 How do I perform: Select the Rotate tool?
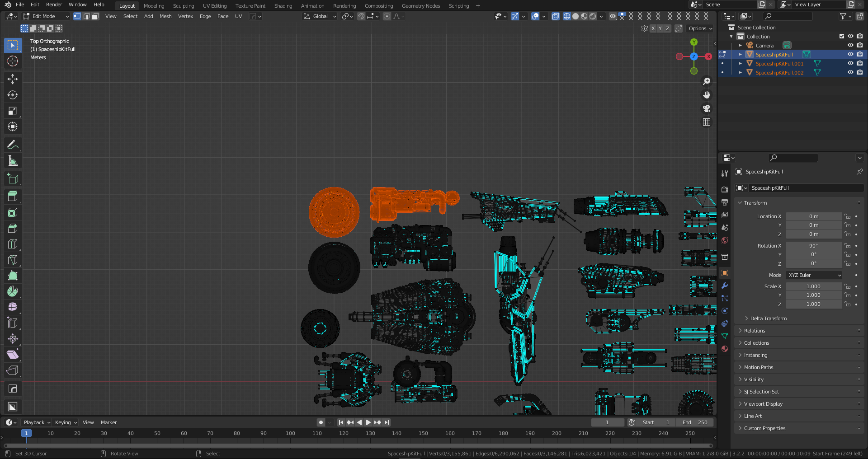point(13,95)
